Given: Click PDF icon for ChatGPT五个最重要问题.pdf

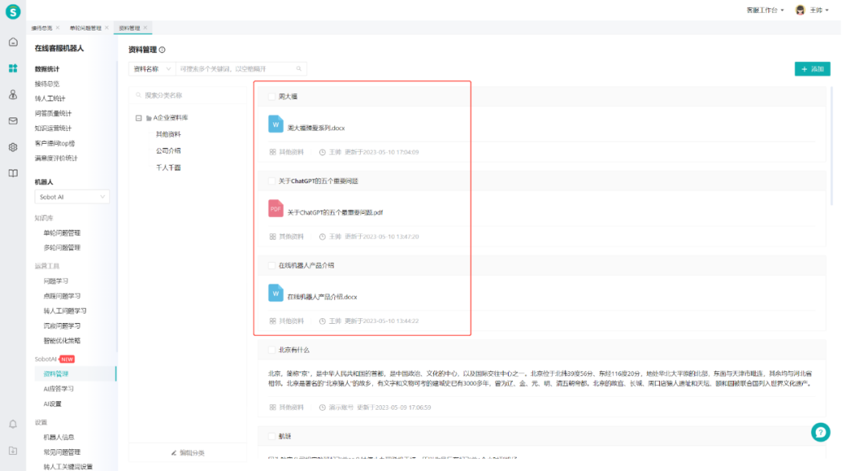Looking at the screenshot, I should click(276, 209).
